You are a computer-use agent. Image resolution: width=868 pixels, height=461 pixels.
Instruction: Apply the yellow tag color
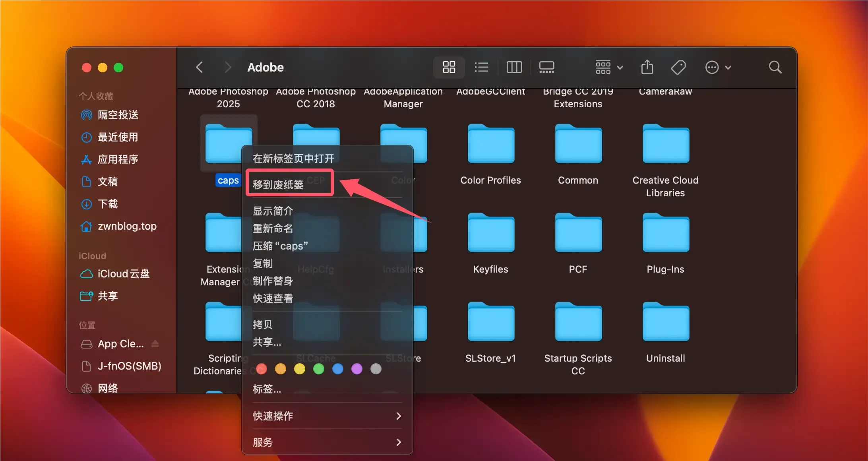click(300, 369)
